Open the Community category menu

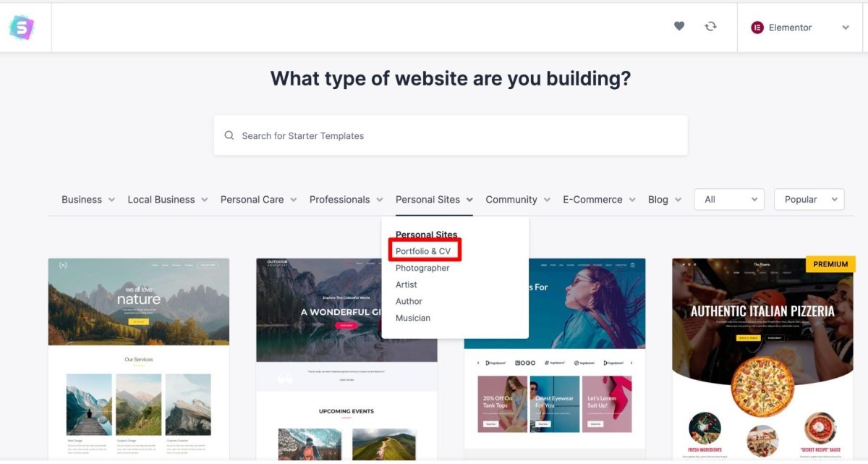click(x=518, y=200)
